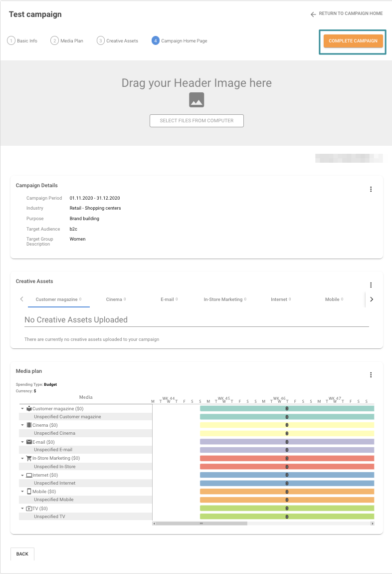Select the Cinema assets tab
The width and height of the screenshot is (392, 574).
point(116,299)
